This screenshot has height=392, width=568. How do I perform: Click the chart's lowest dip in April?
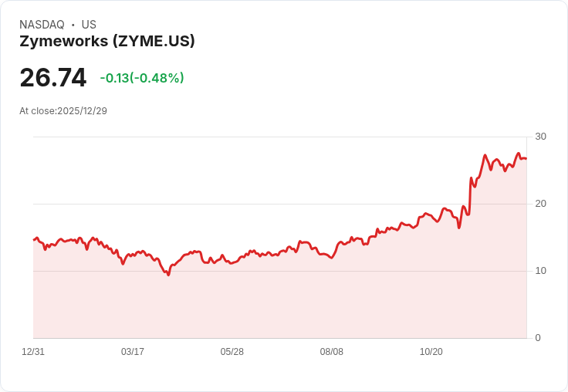click(168, 275)
